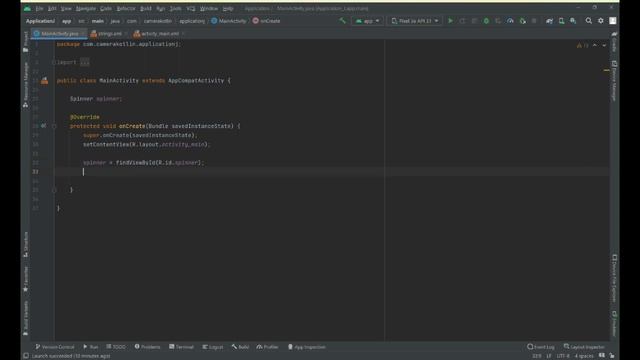Click the Apply Code Changes icon

click(x=474, y=20)
